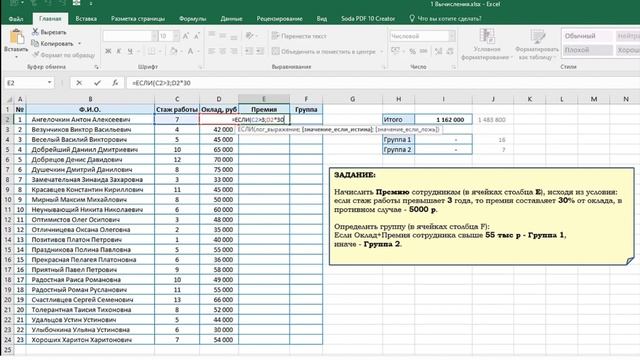Screen dimensions: 640x360
Task: Toggle underline (Ч) formatting
Action: pyautogui.click(x=130, y=51)
